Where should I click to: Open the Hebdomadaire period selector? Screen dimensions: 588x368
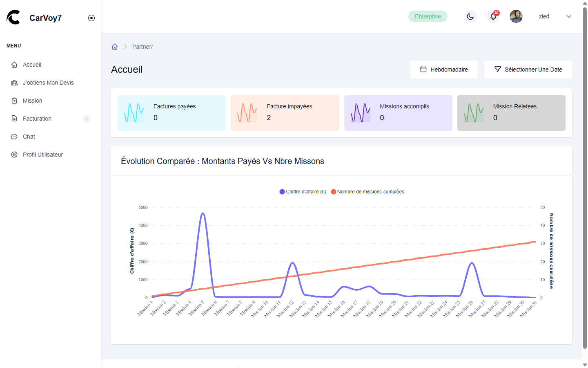[444, 70]
